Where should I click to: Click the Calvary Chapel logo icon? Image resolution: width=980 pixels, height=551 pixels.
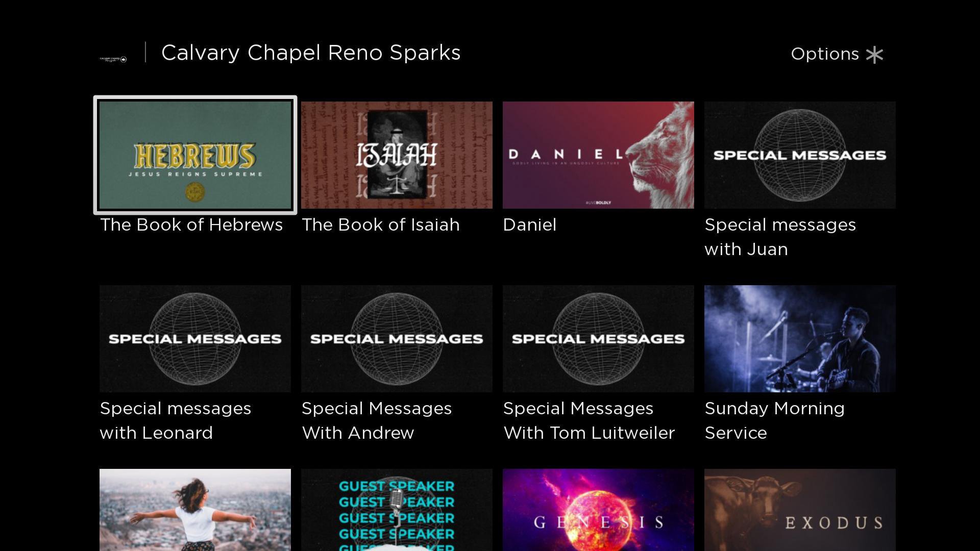tap(113, 59)
